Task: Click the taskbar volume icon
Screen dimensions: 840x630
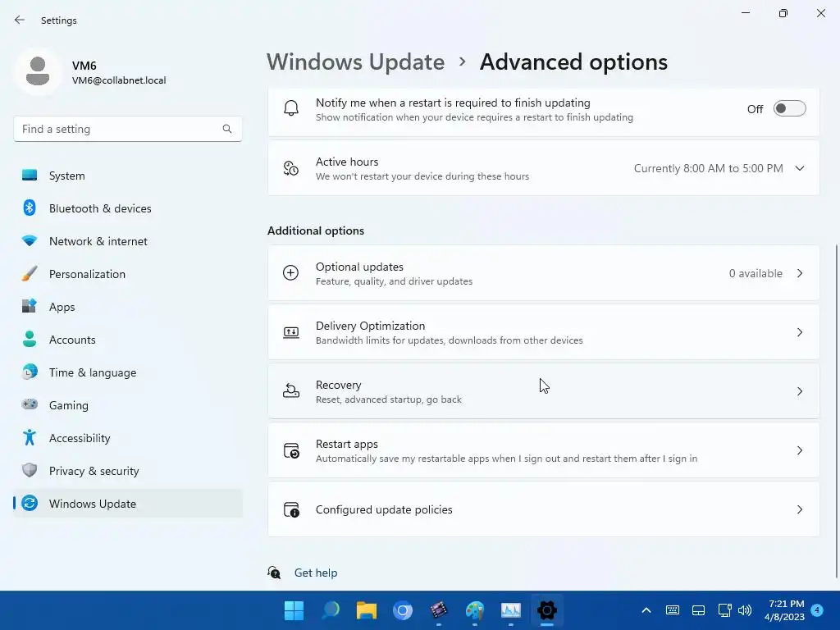Action: click(745, 610)
